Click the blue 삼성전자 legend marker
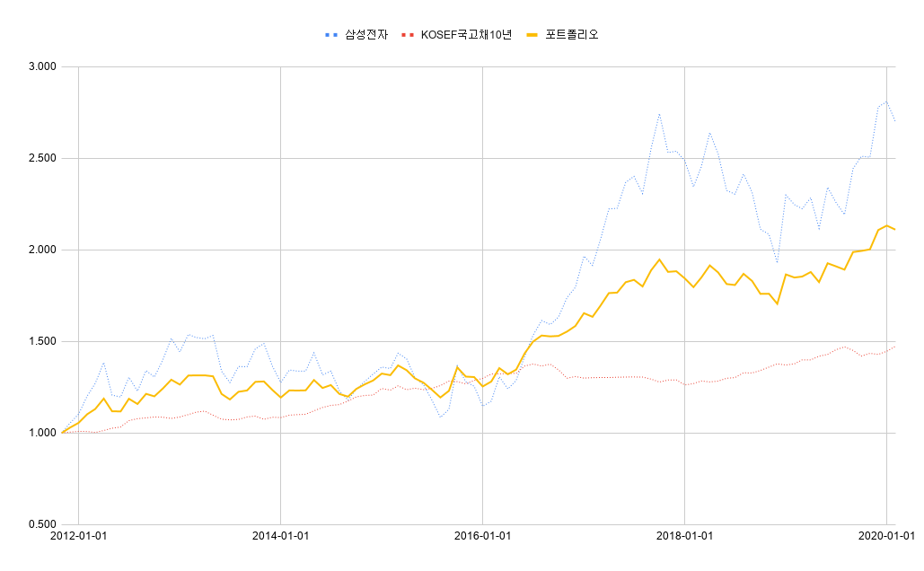 (330, 36)
